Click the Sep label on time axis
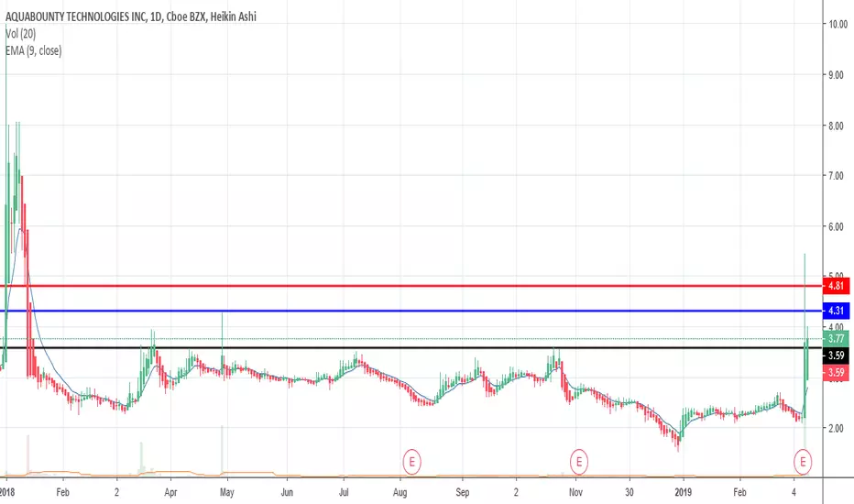This screenshot has width=854, height=504. click(x=462, y=492)
